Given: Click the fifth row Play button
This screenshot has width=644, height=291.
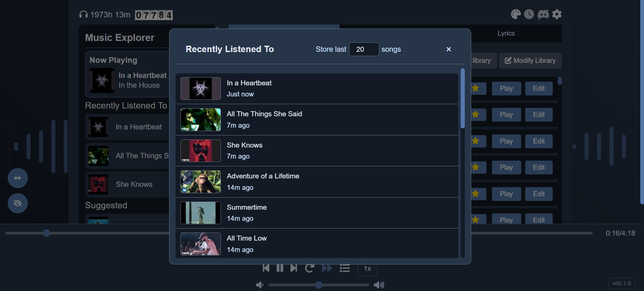Looking at the screenshot, I should (506, 194).
